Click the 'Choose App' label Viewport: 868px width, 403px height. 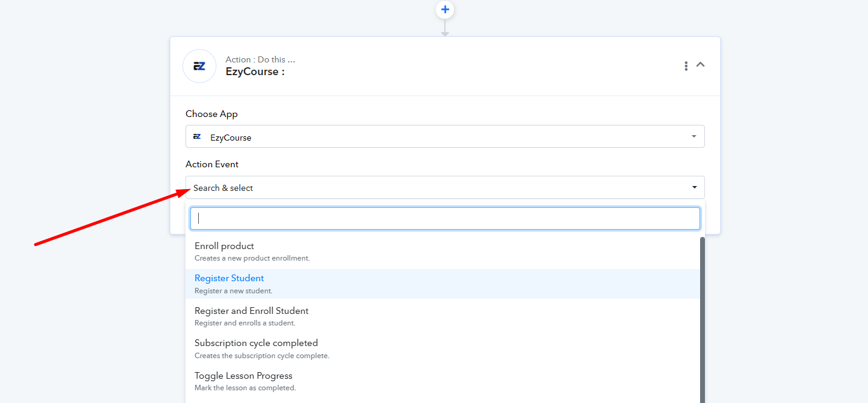coord(212,114)
